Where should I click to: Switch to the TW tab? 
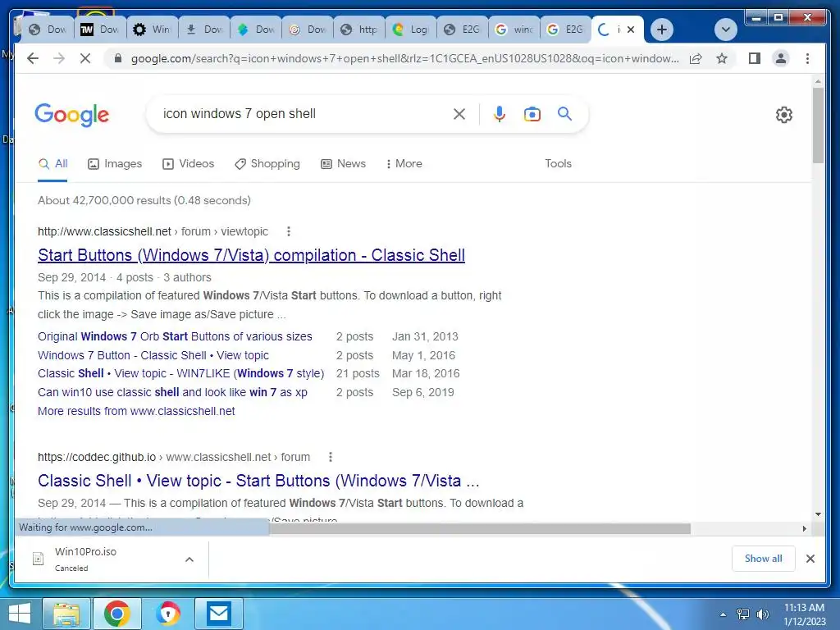point(100,30)
